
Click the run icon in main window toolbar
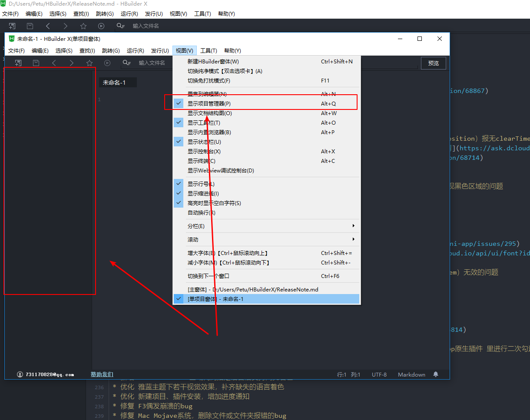click(101, 26)
